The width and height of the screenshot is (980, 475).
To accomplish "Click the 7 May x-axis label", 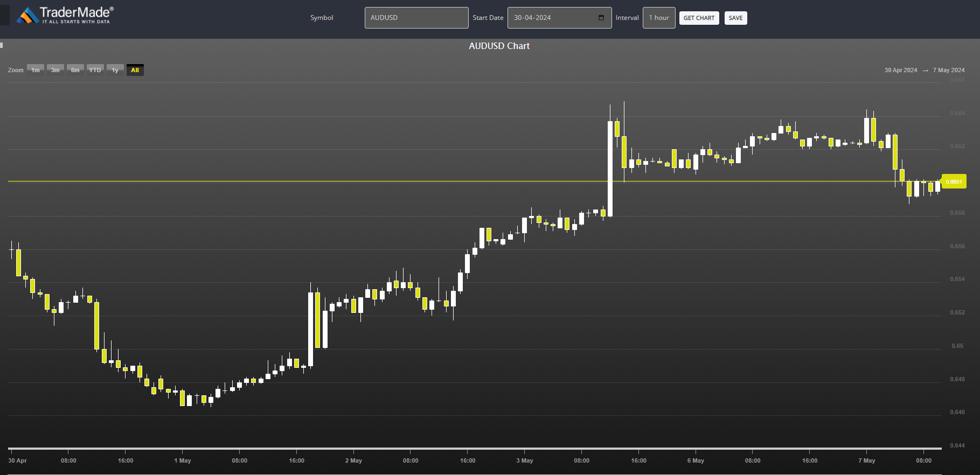I will [867, 460].
